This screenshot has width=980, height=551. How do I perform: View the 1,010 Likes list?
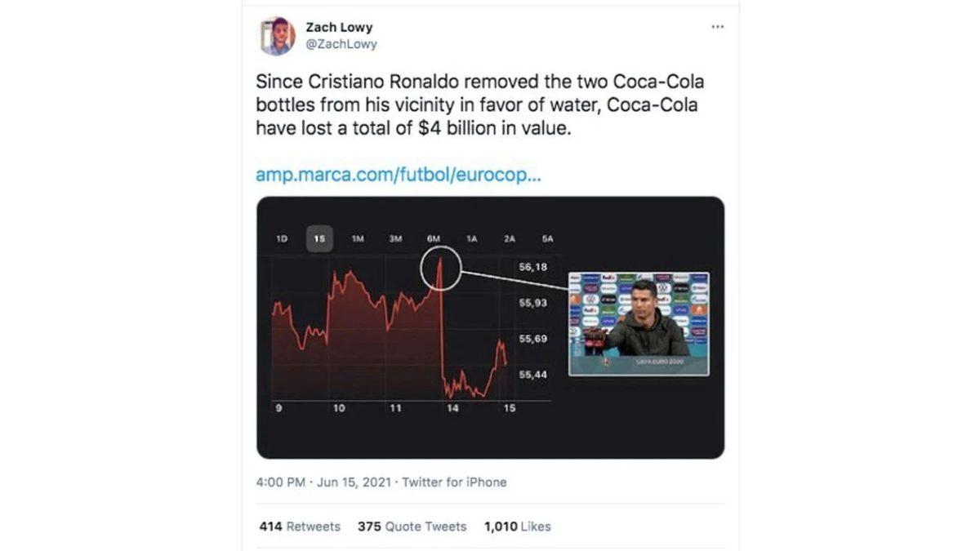516,527
